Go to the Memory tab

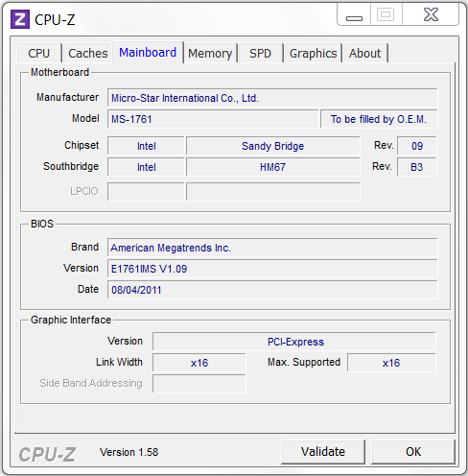pos(210,53)
